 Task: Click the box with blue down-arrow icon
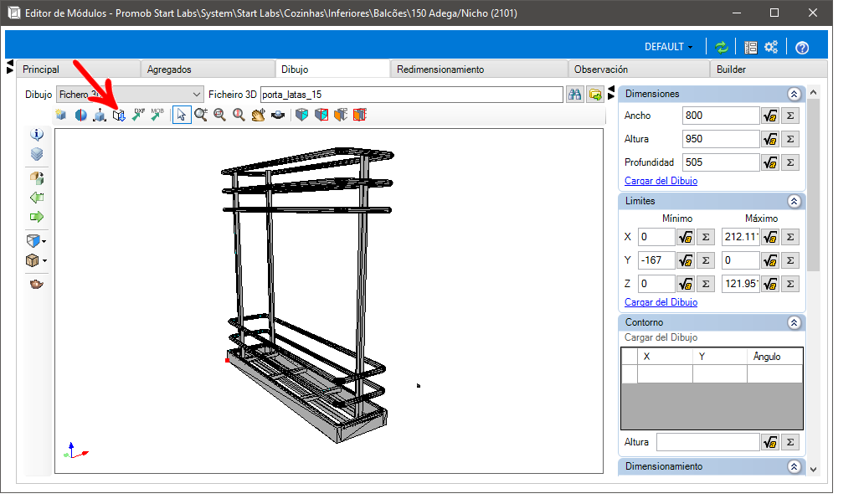(119, 115)
